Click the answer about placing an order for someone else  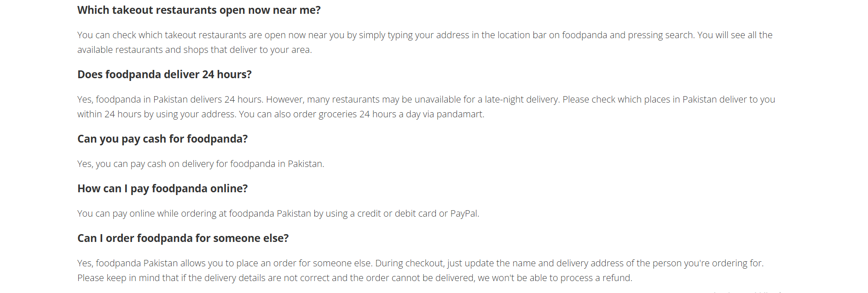click(x=421, y=270)
